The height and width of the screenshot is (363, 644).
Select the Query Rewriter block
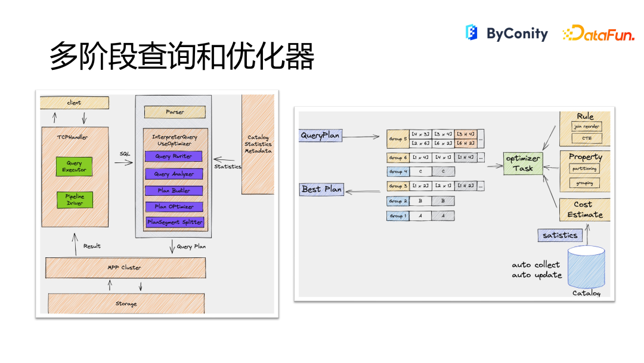pos(174,156)
